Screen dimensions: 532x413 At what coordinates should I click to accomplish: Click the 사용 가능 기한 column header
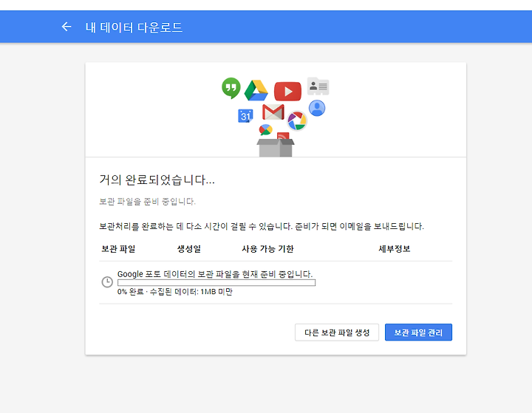(x=267, y=249)
